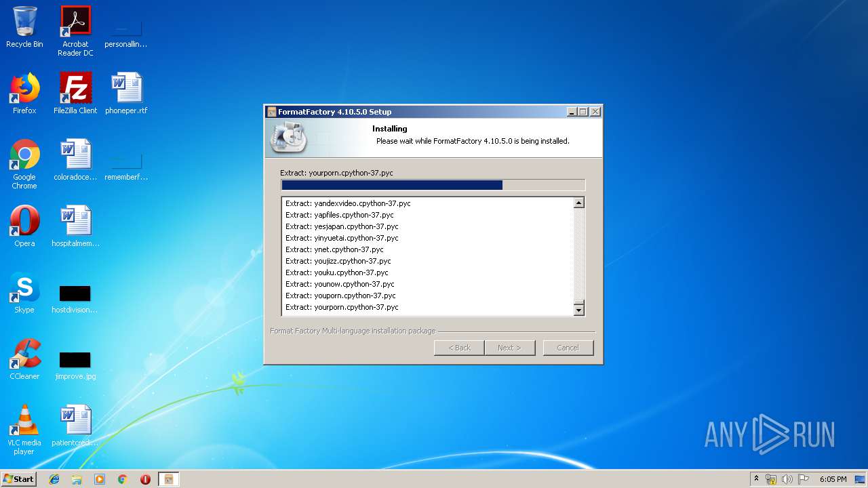Minimize the FormatFactory Setup window
868x488 pixels.
point(572,112)
